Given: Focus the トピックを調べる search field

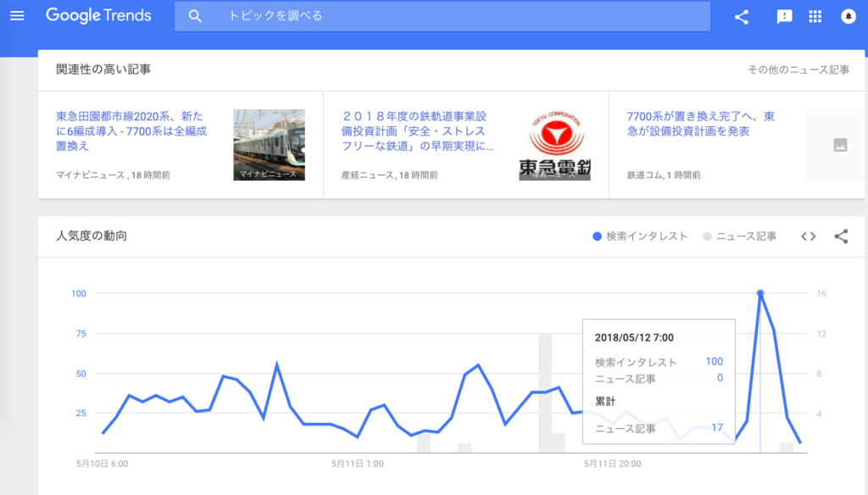Looking at the screenshot, I should (x=442, y=16).
